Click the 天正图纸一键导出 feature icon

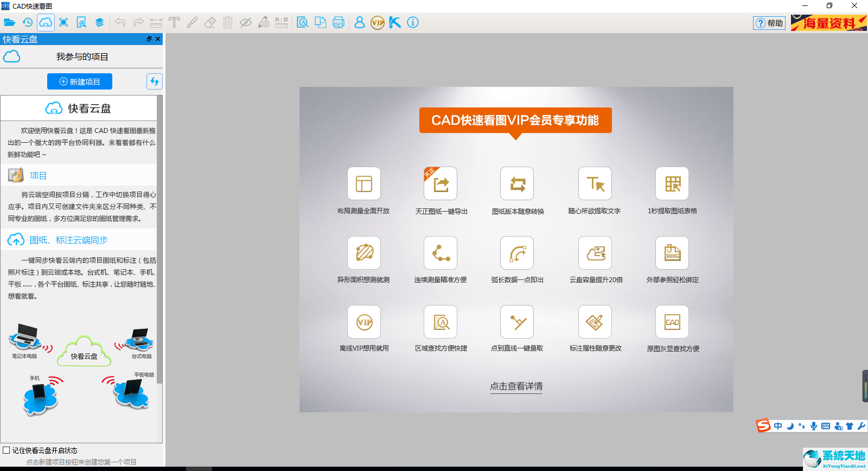[441, 183]
